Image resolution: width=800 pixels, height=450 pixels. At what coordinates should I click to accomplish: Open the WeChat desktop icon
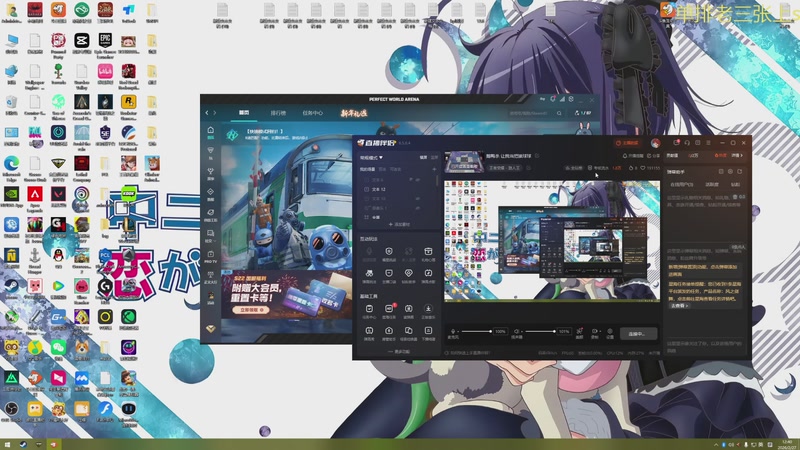pos(58,349)
